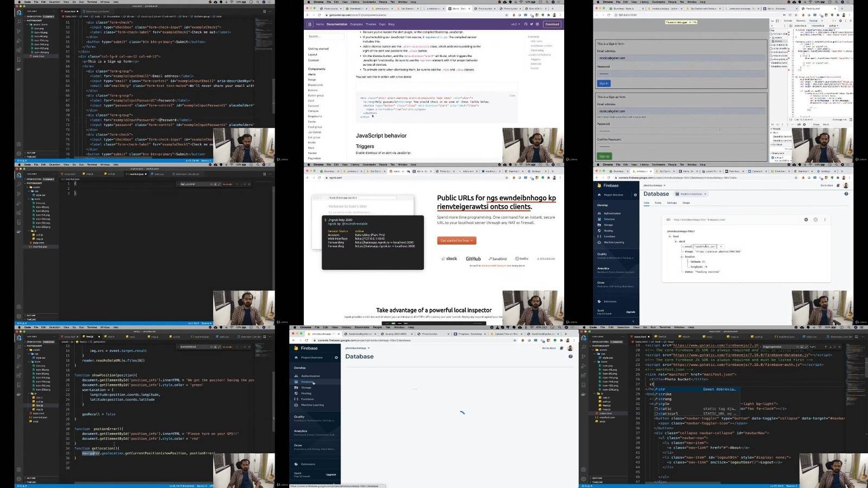Click the remove minus icon in database card
The image size is (868, 488).
click(815, 220)
